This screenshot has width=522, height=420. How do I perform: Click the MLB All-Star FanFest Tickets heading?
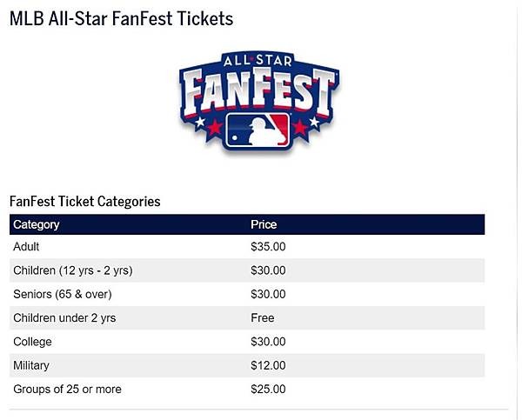(x=122, y=18)
